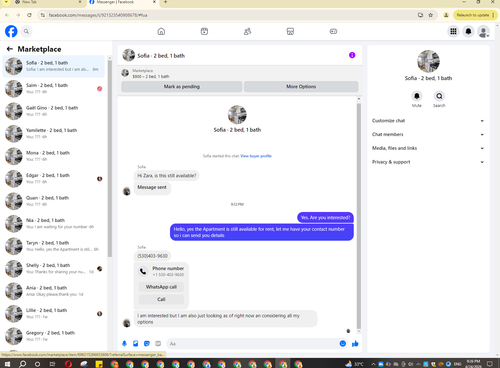Click the browser address bar URL
This screenshot has width=500, height=368.
[98, 15]
